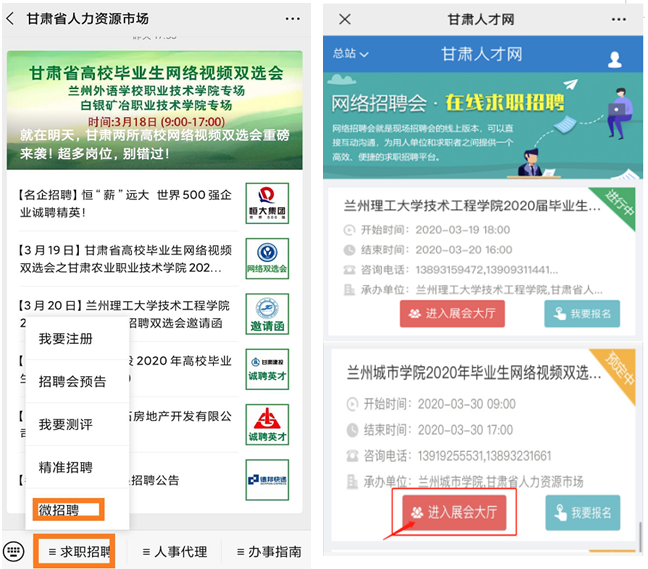This screenshot has height=569, width=648.
Task: Open 兰州城市学院2020年毕业生网络视频双选 fair title
Action: 474,373
